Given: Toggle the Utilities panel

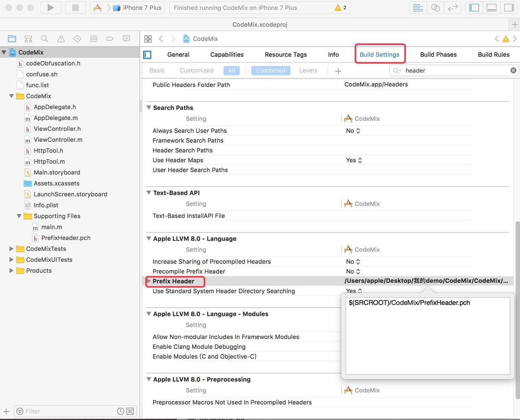Looking at the screenshot, I should (x=509, y=8).
